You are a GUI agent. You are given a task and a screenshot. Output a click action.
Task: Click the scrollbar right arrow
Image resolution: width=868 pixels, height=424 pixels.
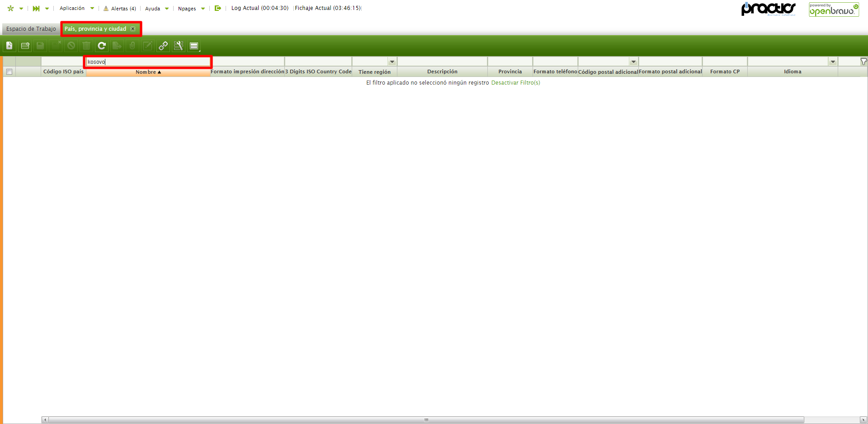pyautogui.click(x=863, y=420)
